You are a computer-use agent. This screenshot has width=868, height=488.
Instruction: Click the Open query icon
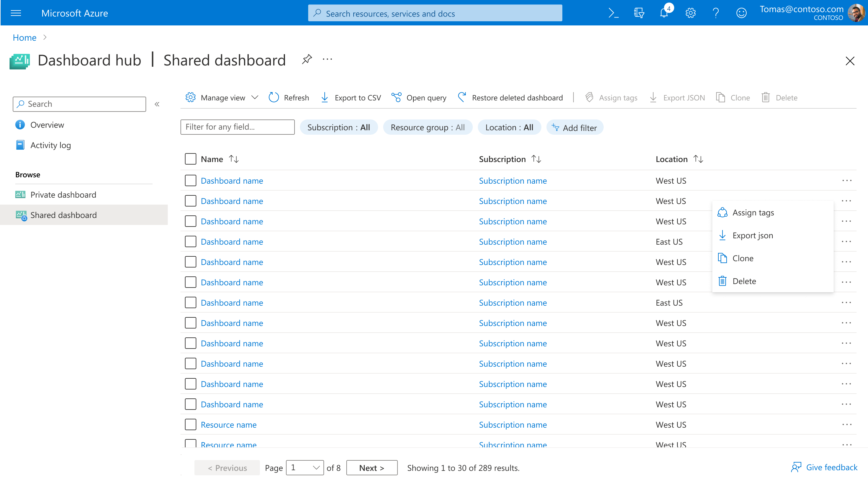coord(397,98)
